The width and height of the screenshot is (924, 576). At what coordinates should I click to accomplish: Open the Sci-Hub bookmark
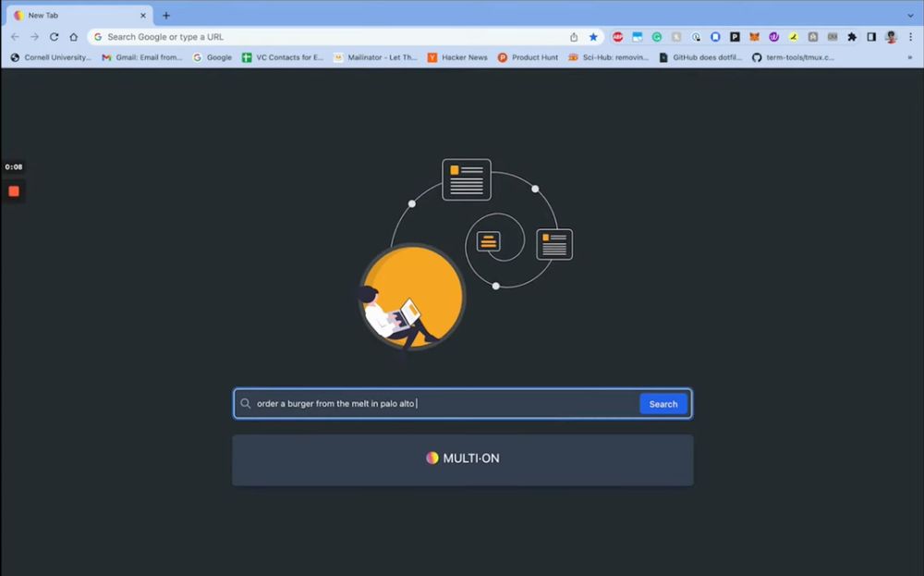pos(609,57)
